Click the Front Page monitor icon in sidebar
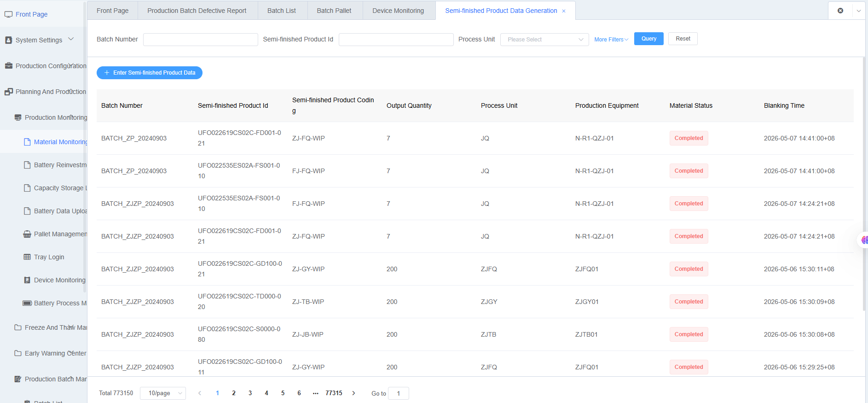The image size is (868, 403). (x=8, y=14)
